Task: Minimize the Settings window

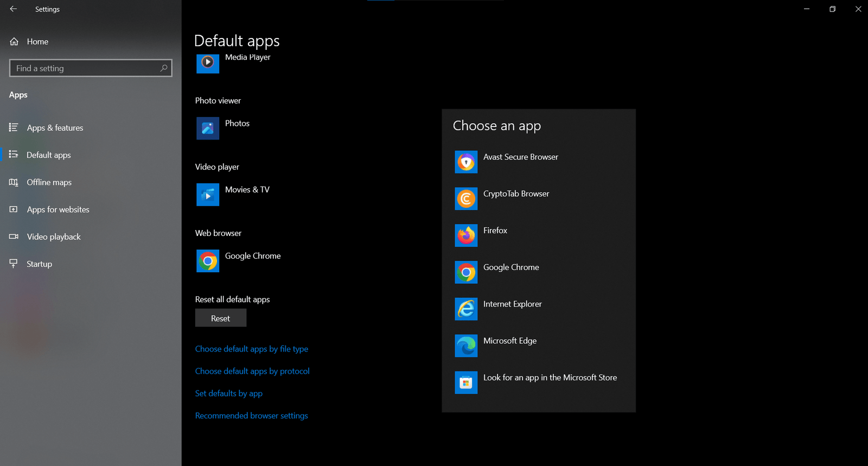Action: (x=807, y=9)
